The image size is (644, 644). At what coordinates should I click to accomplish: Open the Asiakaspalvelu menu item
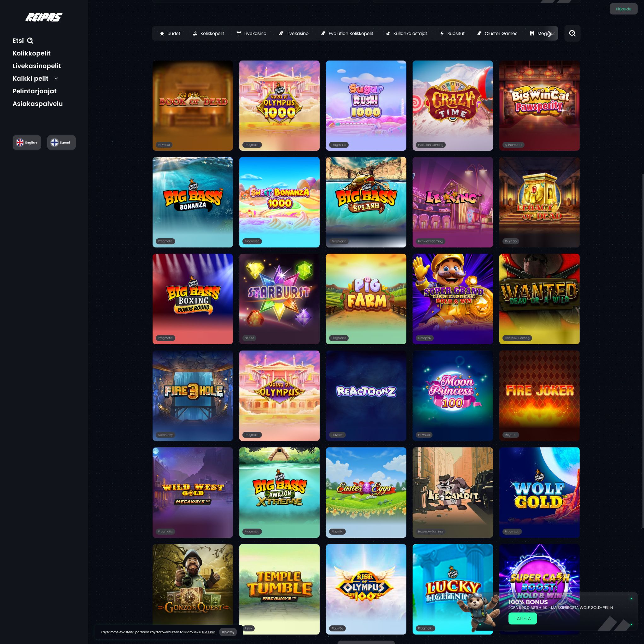coord(37,104)
